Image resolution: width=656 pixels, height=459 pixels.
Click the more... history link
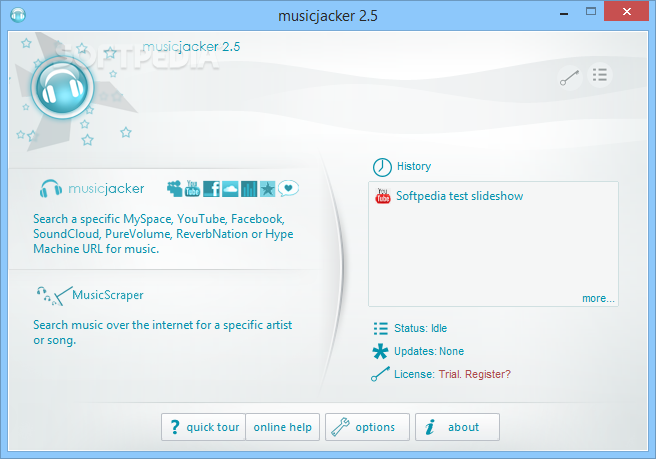tap(598, 298)
